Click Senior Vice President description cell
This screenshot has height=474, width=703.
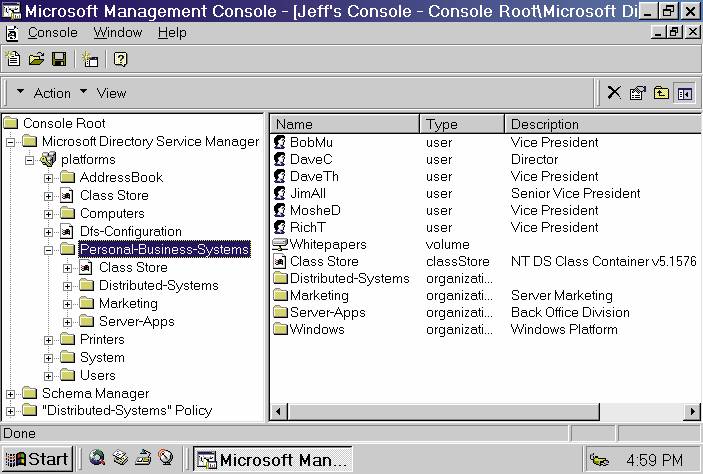[x=575, y=193]
